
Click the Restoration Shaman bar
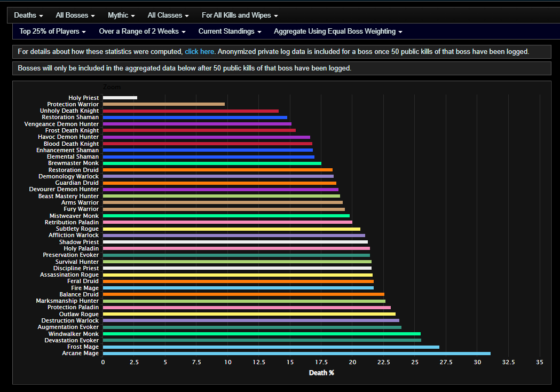195,117
